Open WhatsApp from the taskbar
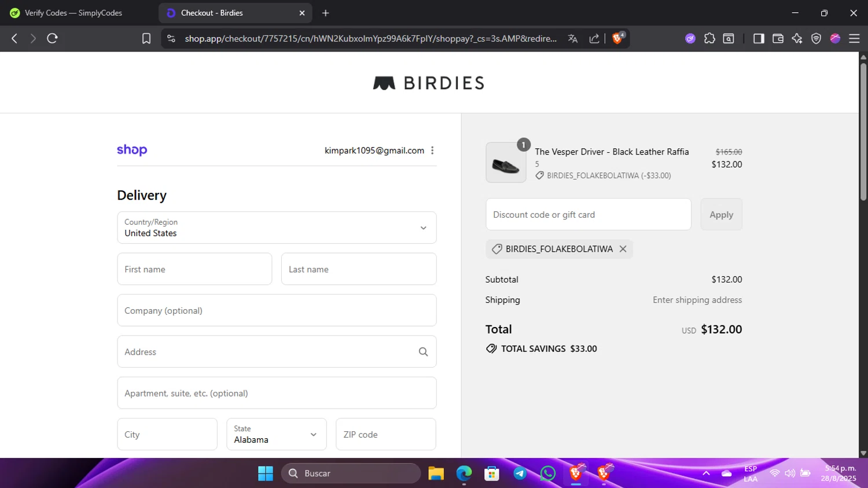This screenshot has width=868, height=488. pos(547,474)
